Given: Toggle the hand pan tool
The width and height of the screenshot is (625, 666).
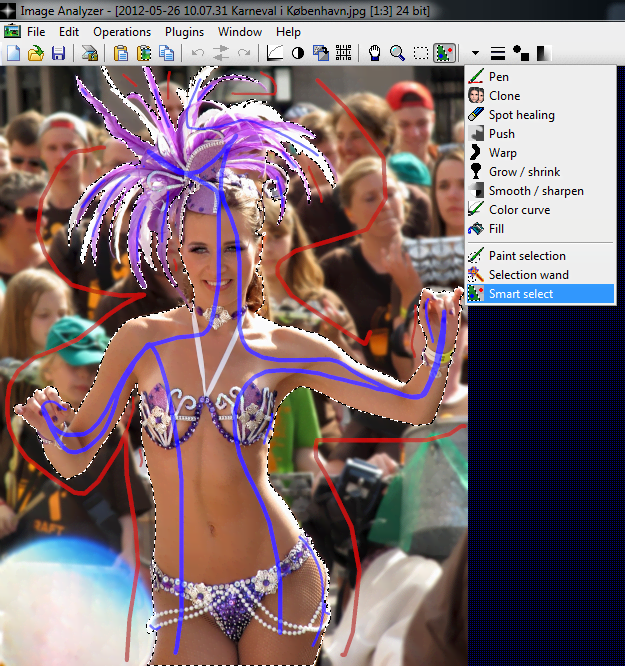Looking at the screenshot, I should click(x=375, y=53).
